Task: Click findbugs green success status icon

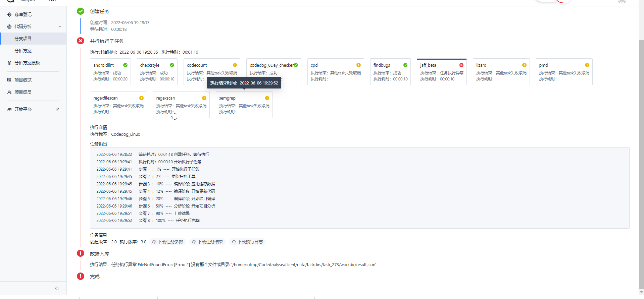Action: point(405,65)
